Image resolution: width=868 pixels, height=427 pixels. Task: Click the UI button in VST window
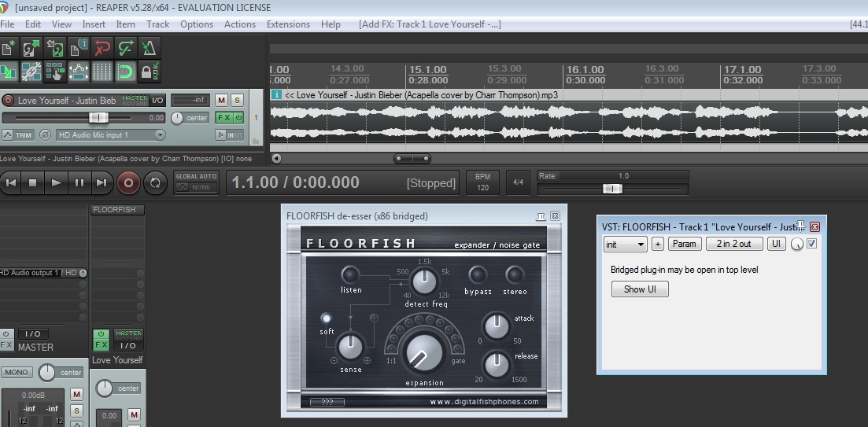pos(776,244)
